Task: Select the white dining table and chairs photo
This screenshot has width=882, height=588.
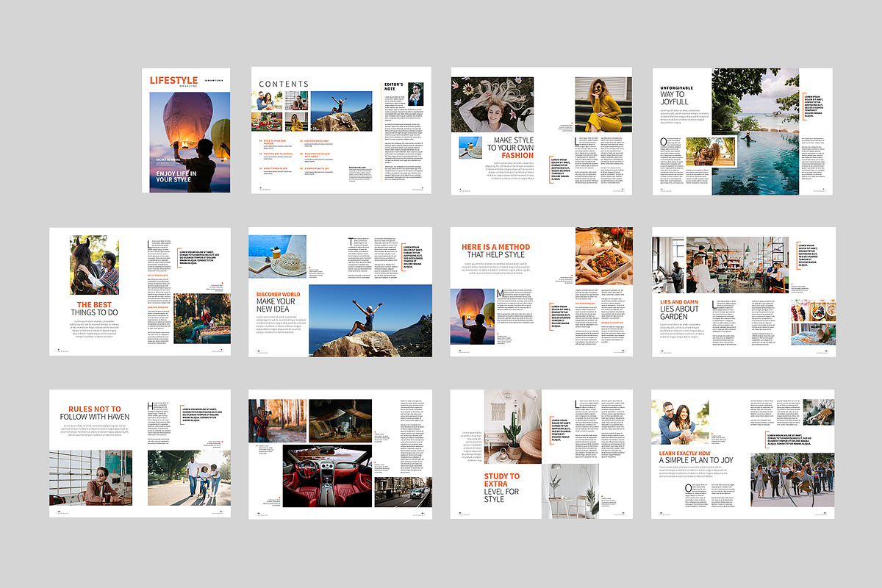Action: pos(570,491)
